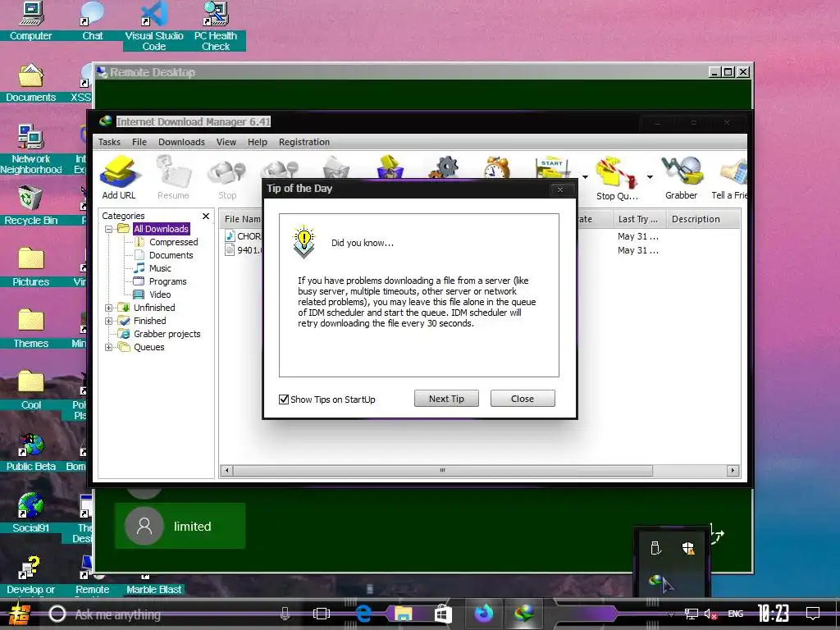Open File Explorer from the taskbar
The height and width of the screenshot is (630, 840).
click(x=404, y=614)
